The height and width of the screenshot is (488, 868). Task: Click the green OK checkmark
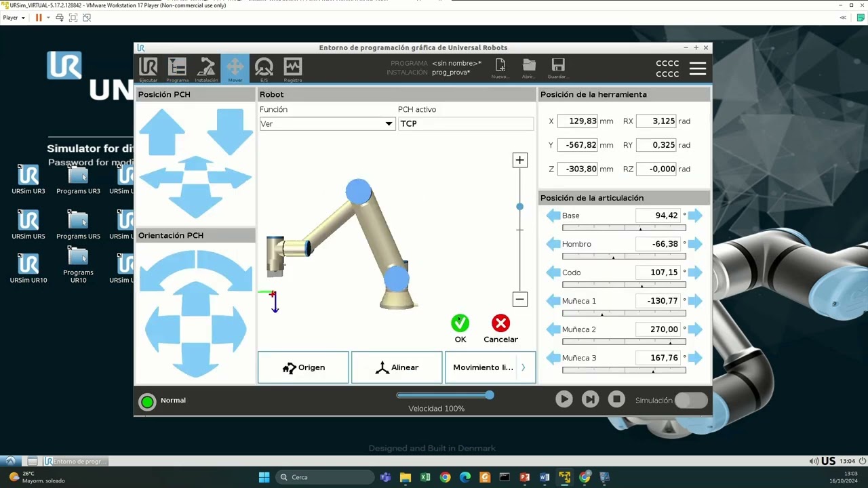[x=460, y=323]
